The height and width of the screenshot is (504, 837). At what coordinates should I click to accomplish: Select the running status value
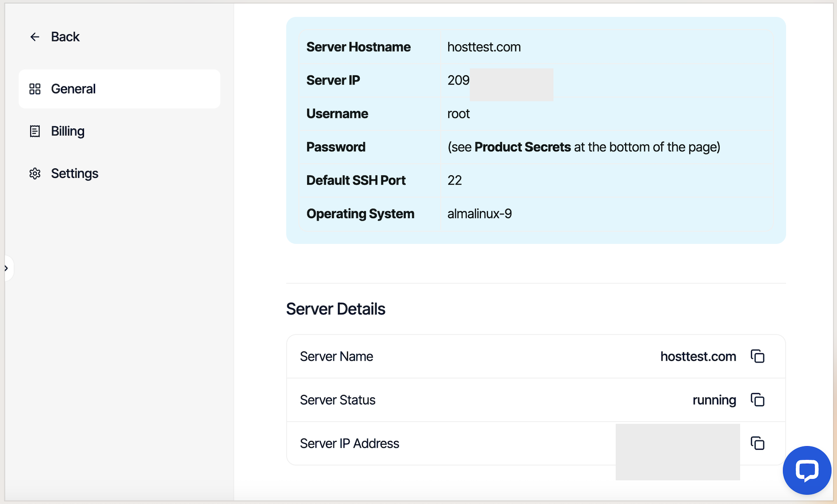coord(714,400)
